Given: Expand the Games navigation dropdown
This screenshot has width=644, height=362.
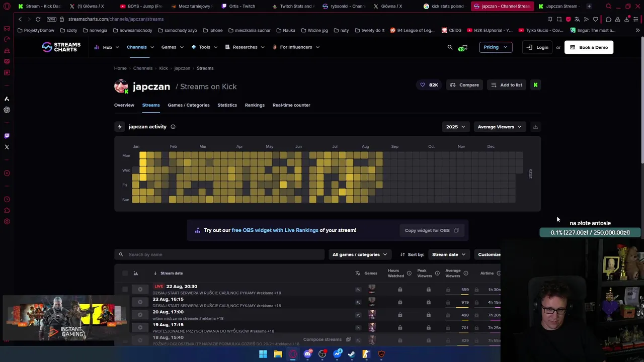Looking at the screenshot, I should pos(172,47).
